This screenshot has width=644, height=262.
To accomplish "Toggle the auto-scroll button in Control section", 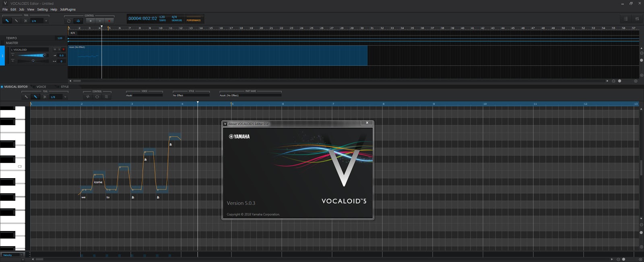I will [x=78, y=21].
